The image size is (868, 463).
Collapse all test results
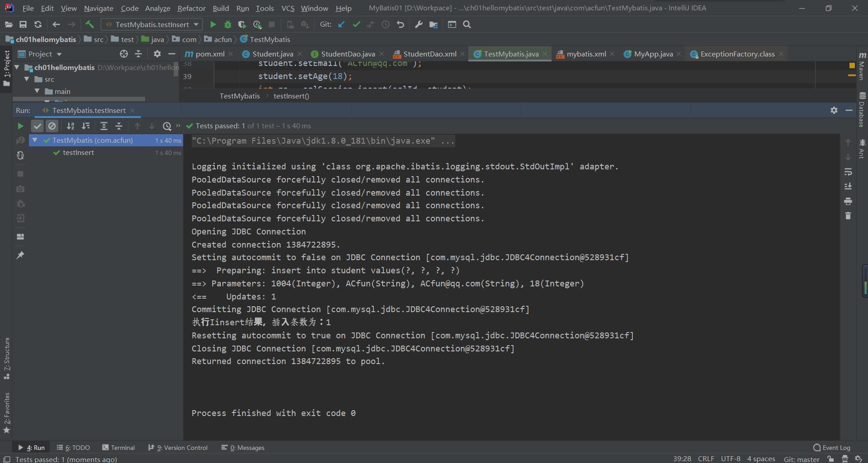coord(119,126)
